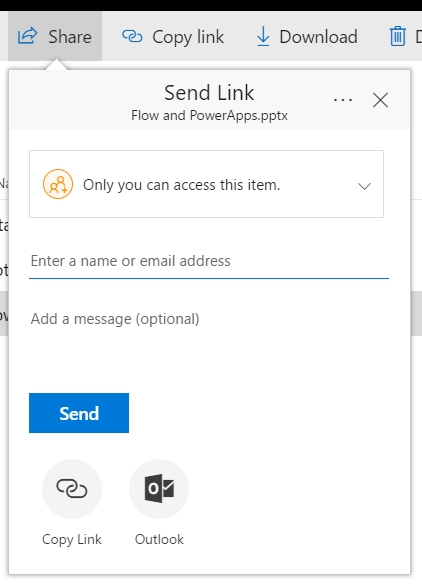
Task: Click the orange people sharing icon
Action: click(x=58, y=184)
